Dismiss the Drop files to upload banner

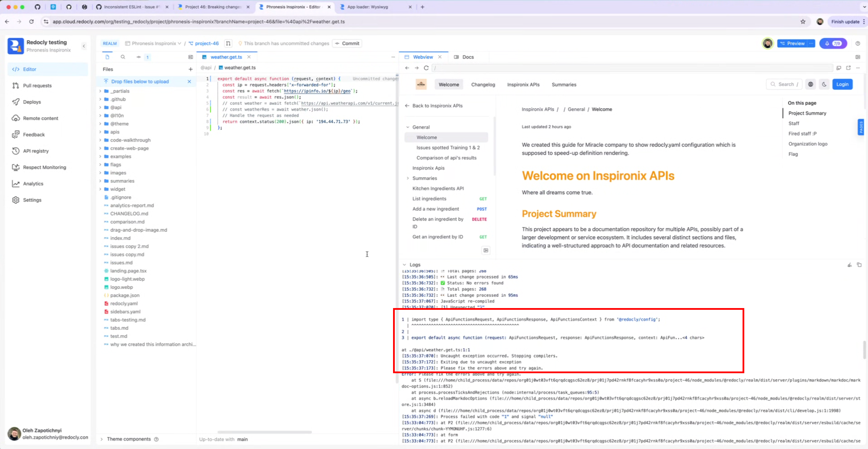pyautogui.click(x=189, y=82)
